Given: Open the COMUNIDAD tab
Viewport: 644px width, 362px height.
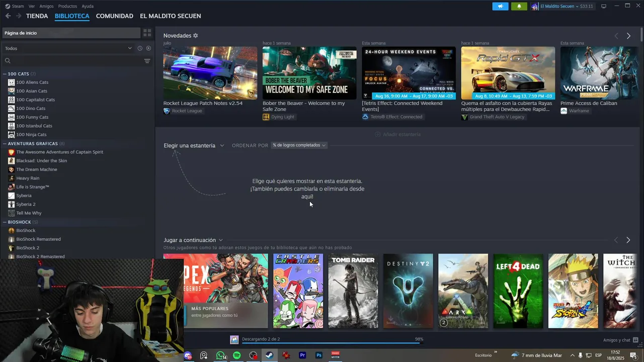Looking at the screenshot, I should click(115, 16).
